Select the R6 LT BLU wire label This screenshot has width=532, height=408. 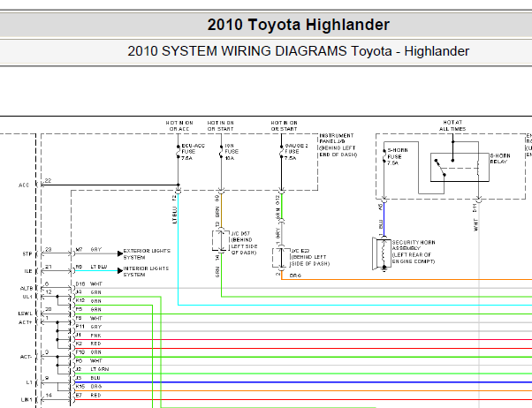pyautogui.click(x=91, y=267)
